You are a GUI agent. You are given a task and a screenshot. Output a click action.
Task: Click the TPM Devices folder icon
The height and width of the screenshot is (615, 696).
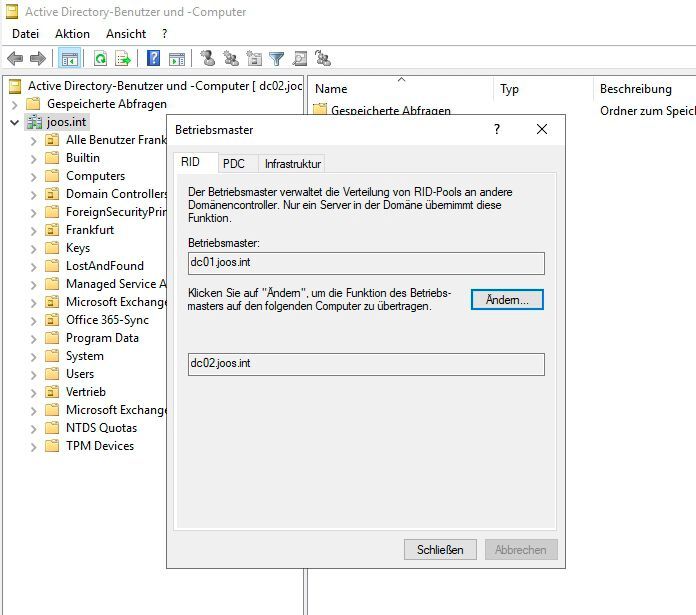tap(52, 446)
